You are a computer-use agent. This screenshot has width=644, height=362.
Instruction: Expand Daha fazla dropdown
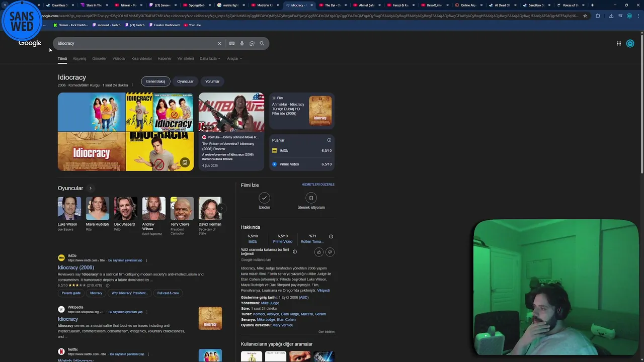click(x=210, y=59)
